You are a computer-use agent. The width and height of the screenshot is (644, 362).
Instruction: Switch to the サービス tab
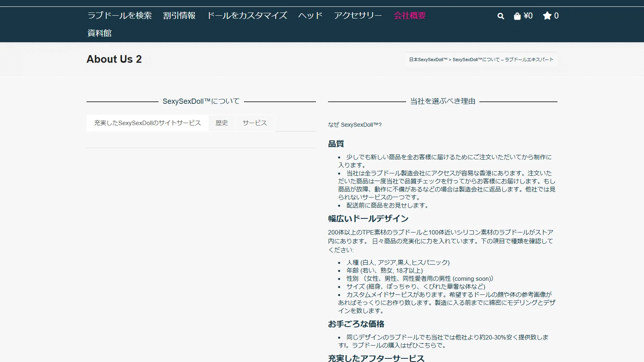pyautogui.click(x=255, y=123)
